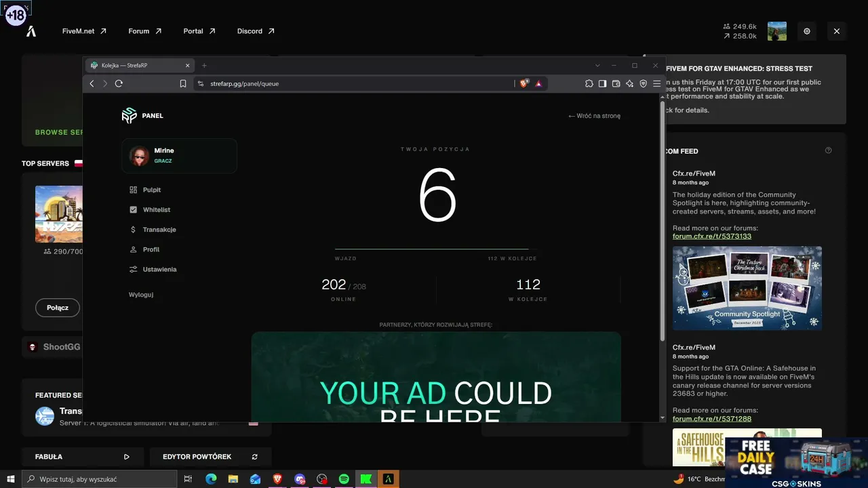The width and height of the screenshot is (868, 488).
Task: Click the Windows taskbar search box
Action: coord(100,479)
